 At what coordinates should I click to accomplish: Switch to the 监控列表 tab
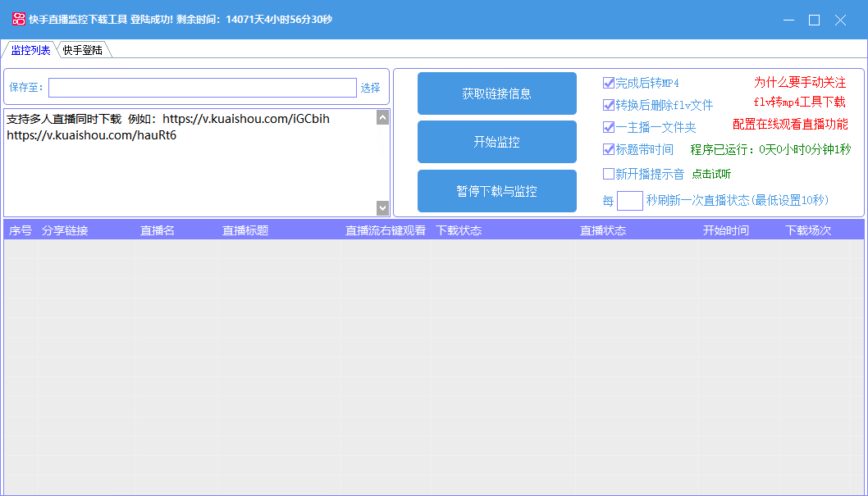point(30,50)
